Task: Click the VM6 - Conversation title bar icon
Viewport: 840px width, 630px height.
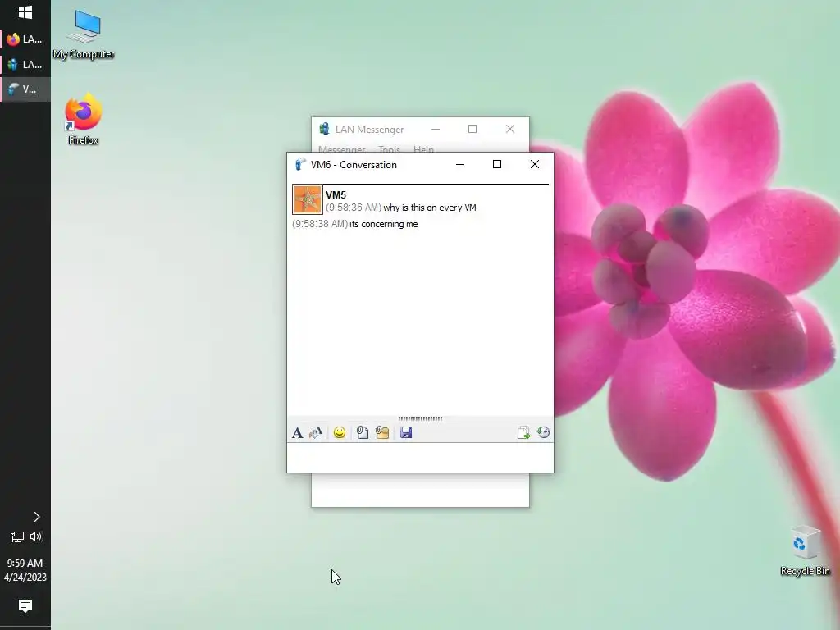Action: [300, 164]
